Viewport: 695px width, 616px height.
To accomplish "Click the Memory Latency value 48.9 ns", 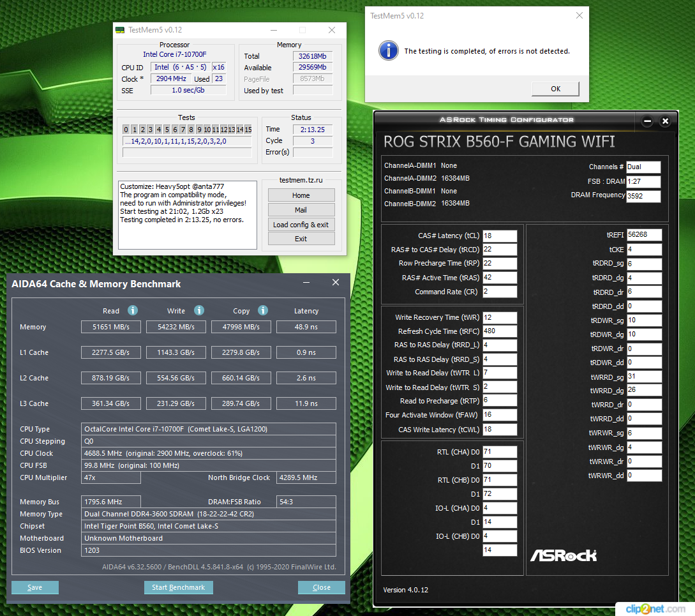I will pos(306,327).
